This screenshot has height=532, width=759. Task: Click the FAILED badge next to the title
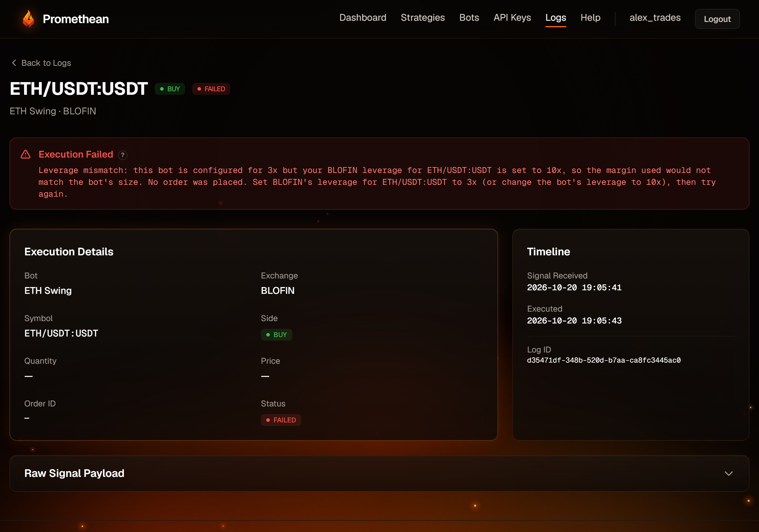211,89
